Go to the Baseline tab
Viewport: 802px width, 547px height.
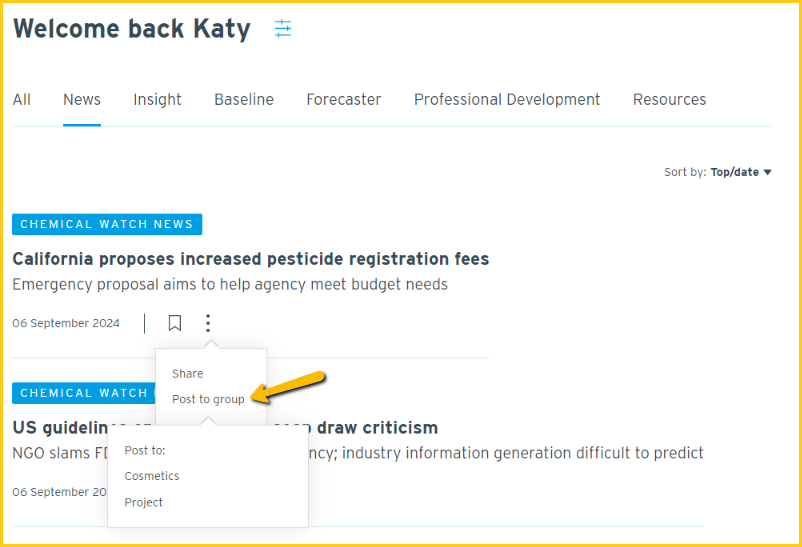244,99
